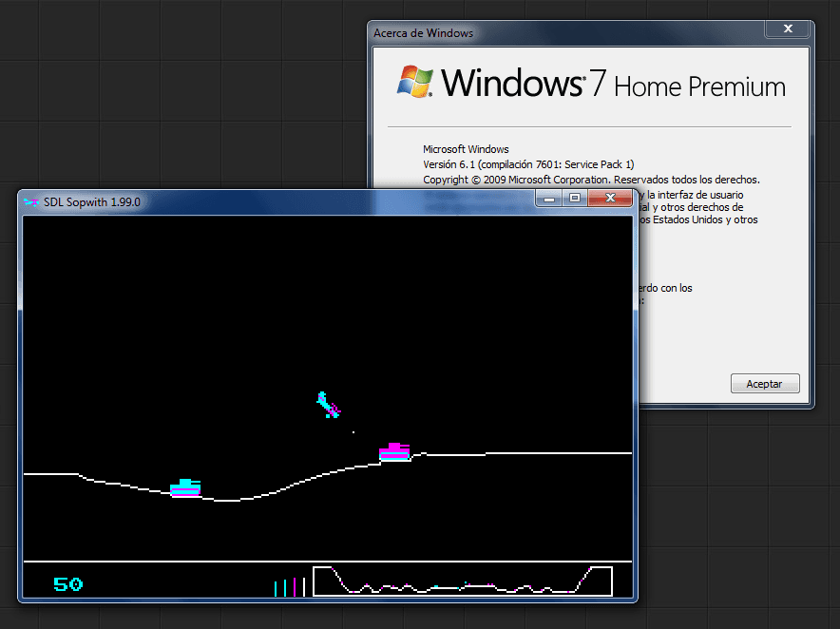The image size is (840, 629).
Task: Click the 'Acerca de Windows' title text
Action: [423, 33]
